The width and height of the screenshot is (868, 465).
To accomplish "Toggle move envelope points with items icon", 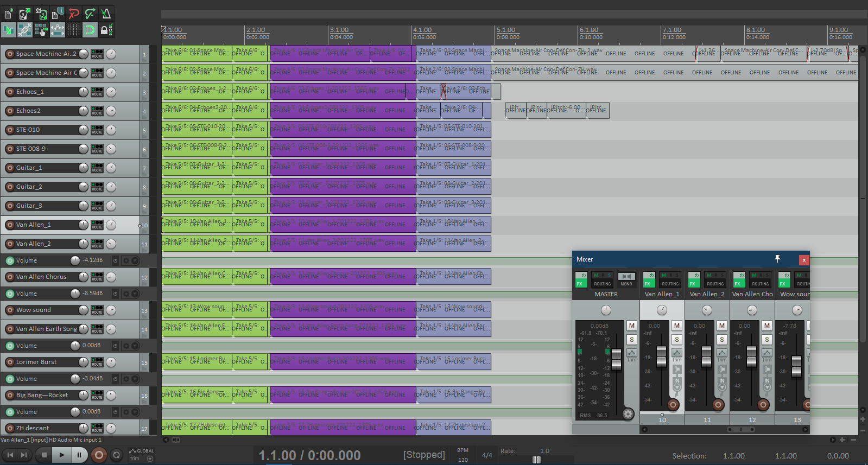I will pyautogui.click(x=57, y=30).
